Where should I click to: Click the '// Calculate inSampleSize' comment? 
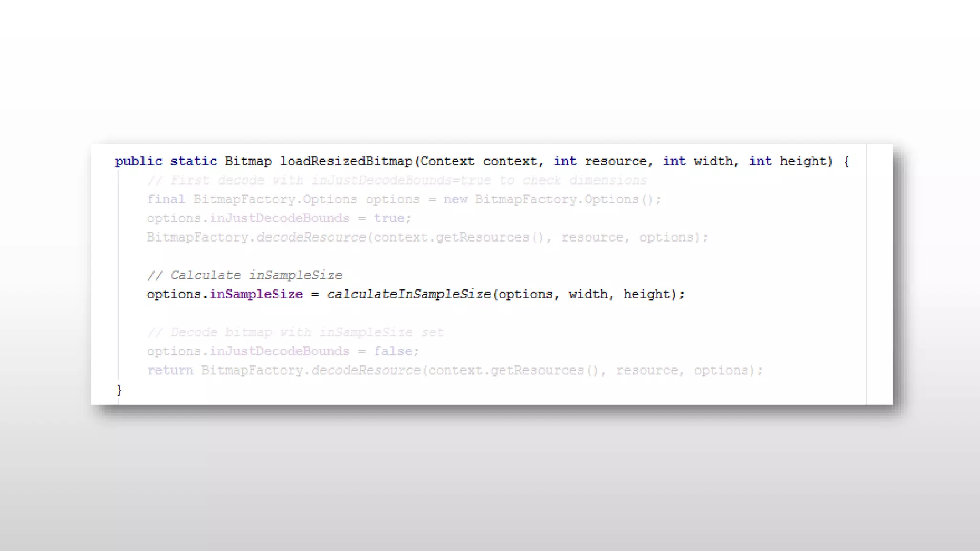pos(245,275)
